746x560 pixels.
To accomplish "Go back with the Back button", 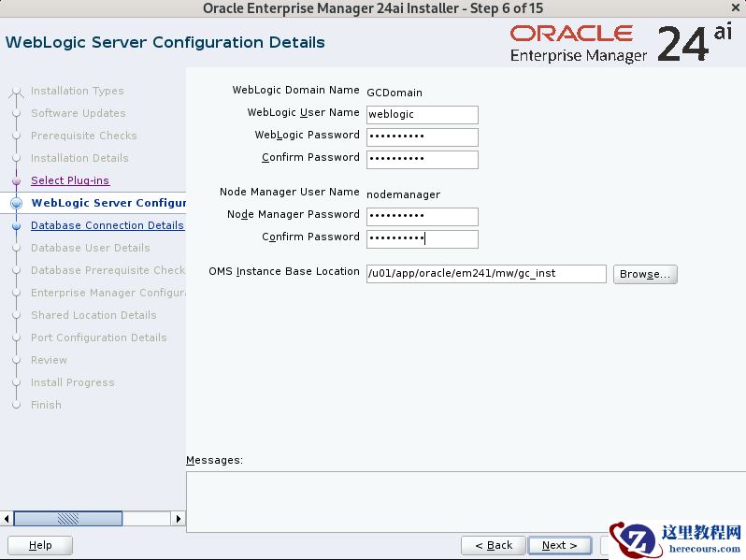I will coord(494,545).
